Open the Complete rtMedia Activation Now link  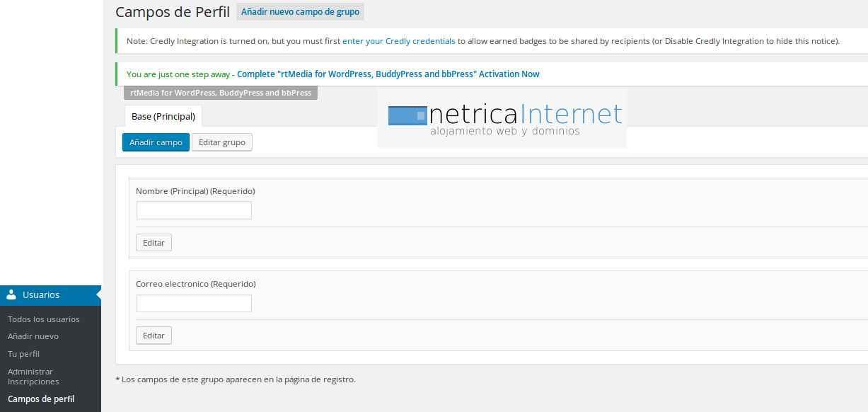click(388, 74)
